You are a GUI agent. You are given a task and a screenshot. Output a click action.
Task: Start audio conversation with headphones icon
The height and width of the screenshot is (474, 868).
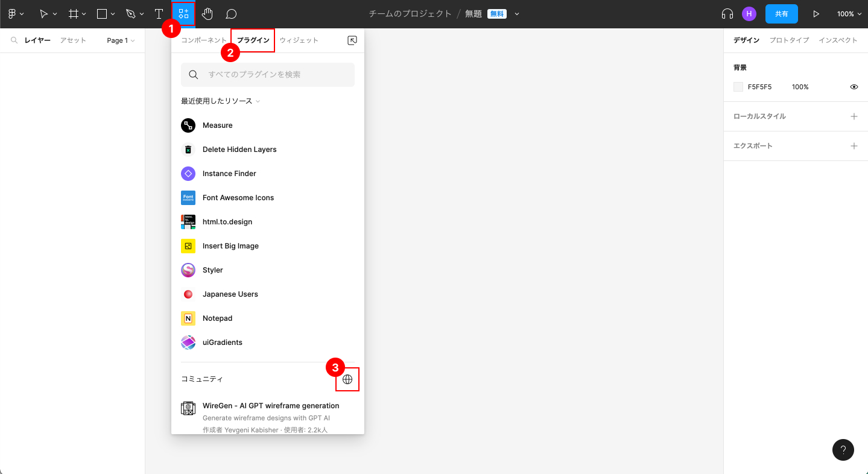coord(727,13)
